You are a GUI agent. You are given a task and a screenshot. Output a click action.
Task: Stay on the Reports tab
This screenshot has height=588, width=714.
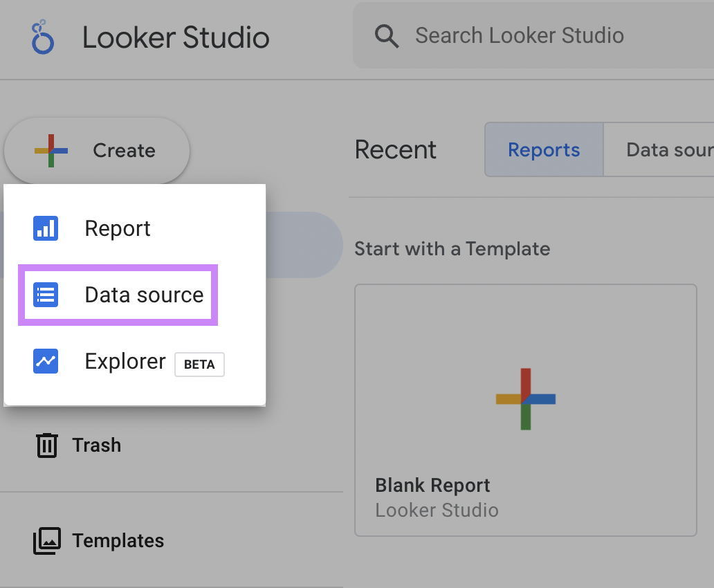[544, 149]
